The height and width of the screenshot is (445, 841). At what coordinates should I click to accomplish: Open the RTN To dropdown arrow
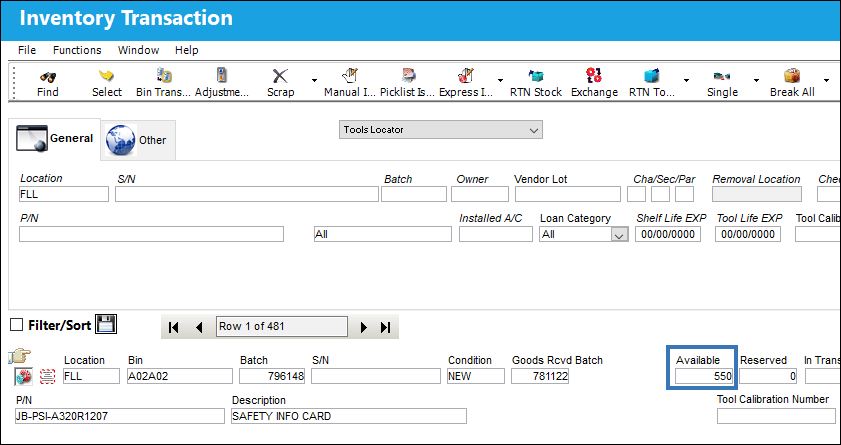point(686,81)
